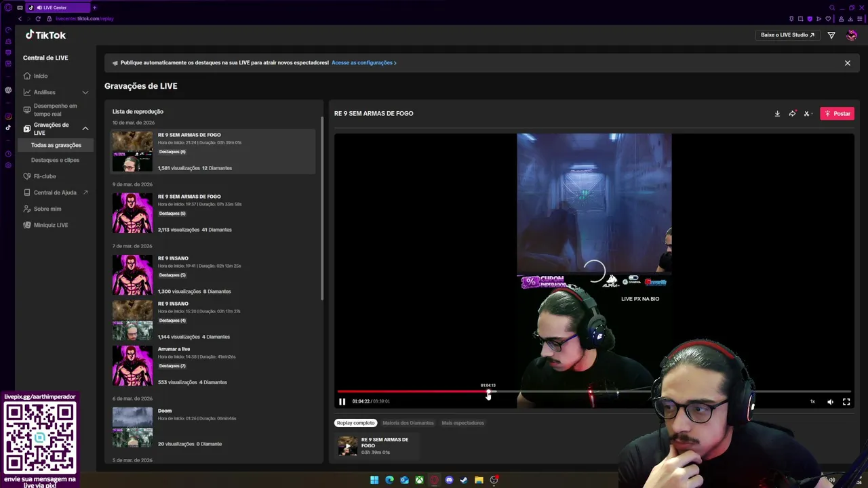This screenshot has width=868, height=488.
Task: Open ChatGPT in browser sidebar
Action: (8, 90)
